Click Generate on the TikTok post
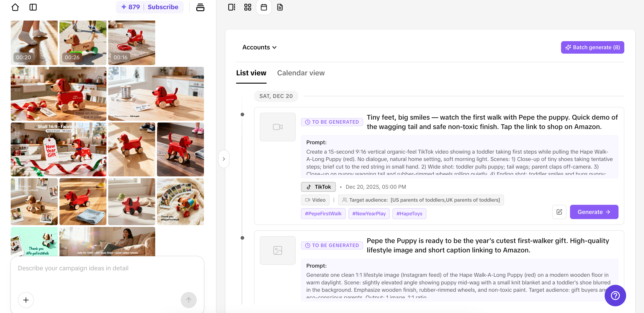The width and height of the screenshot is (644, 313). 594,212
